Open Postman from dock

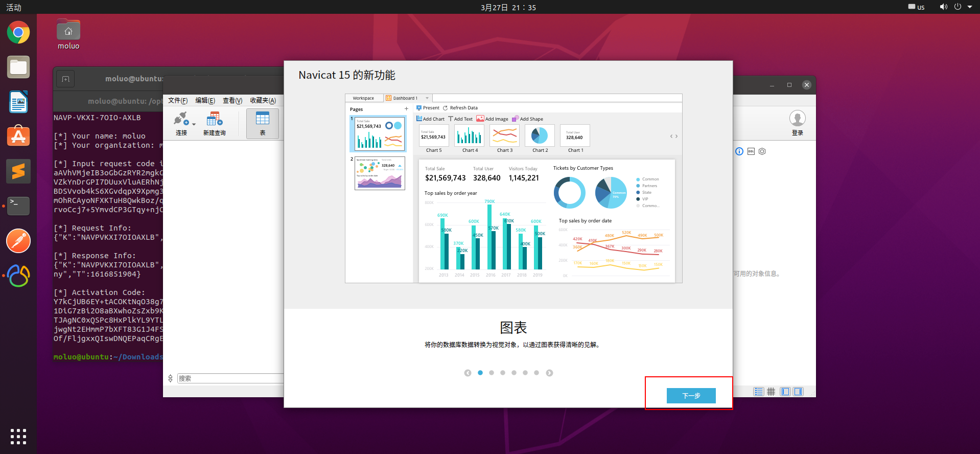click(18, 241)
